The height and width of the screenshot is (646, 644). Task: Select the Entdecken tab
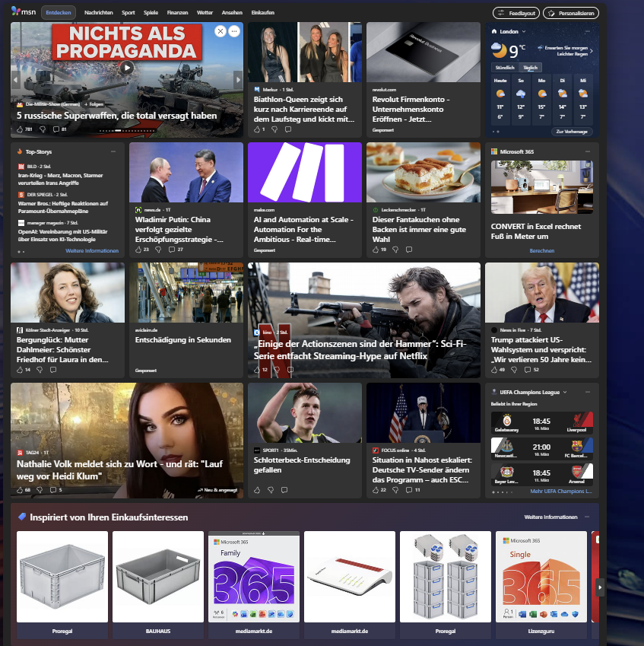(59, 13)
